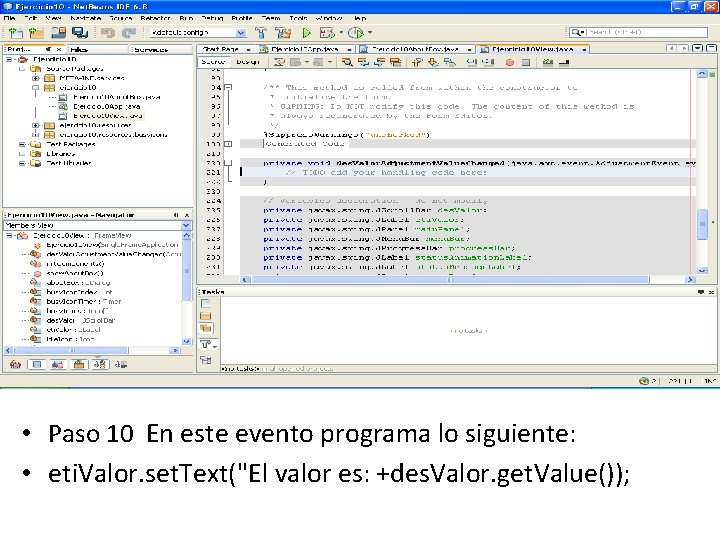The width and height of the screenshot is (720, 540).
Task: Click the New File toolbar icon
Action: pyautogui.click(x=15, y=33)
